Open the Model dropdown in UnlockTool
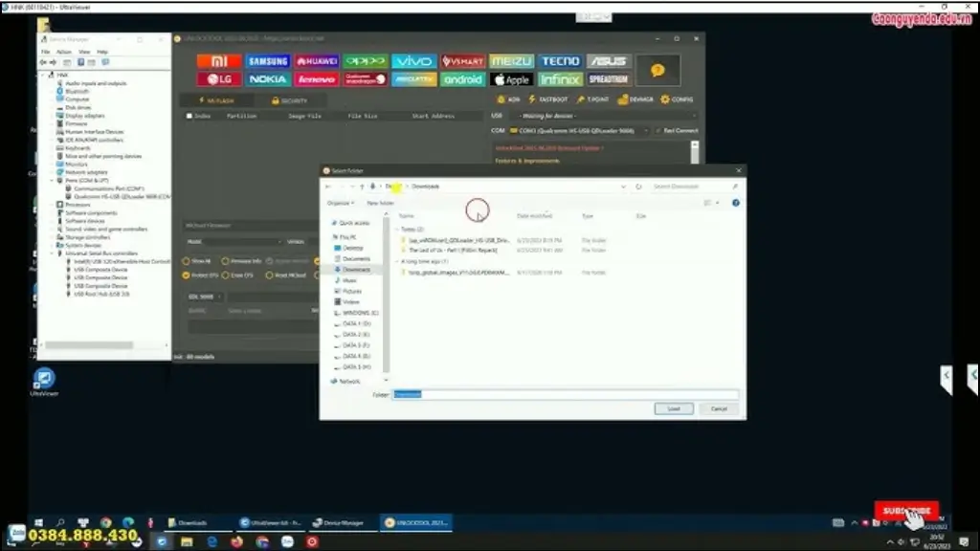980x551 pixels. point(244,242)
